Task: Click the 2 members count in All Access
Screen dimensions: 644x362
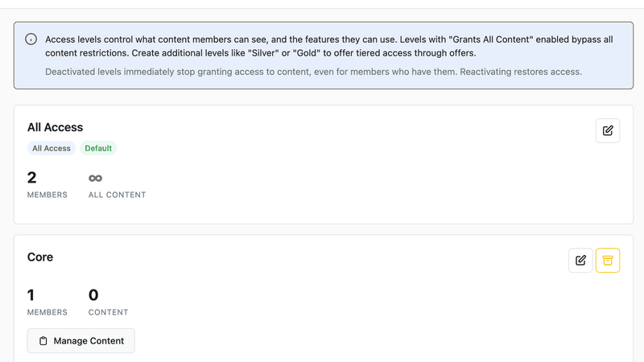Action: click(31, 178)
